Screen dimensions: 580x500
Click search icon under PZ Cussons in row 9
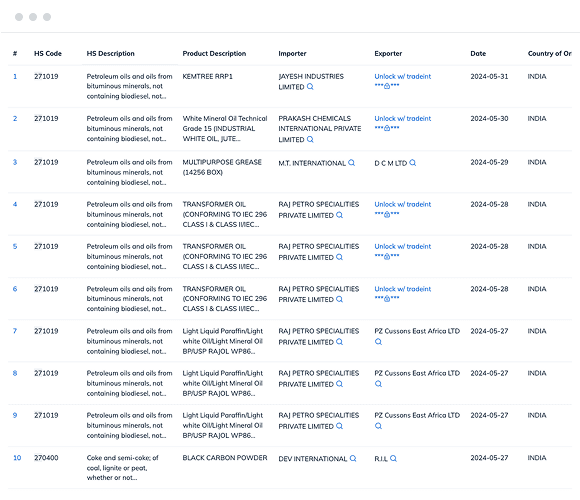tap(378, 426)
